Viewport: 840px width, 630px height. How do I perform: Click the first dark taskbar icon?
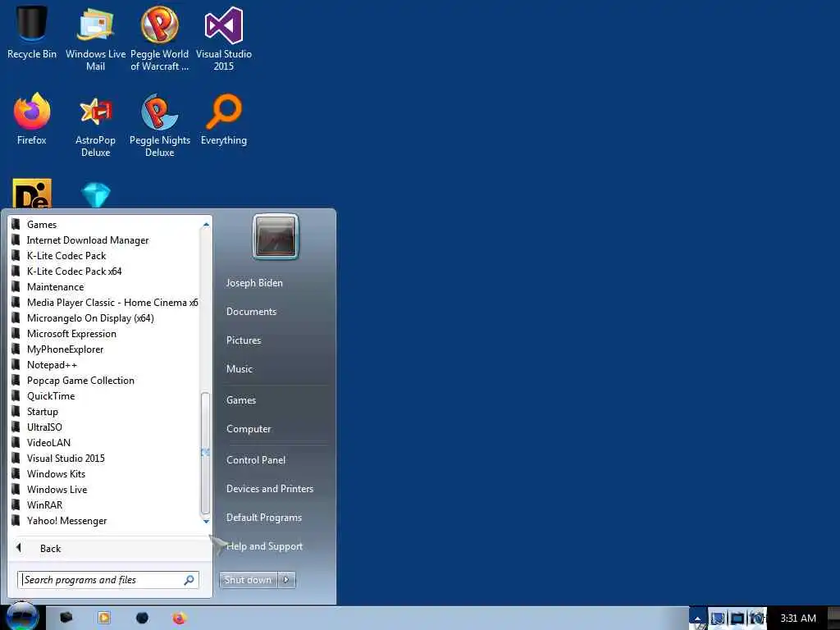[x=66, y=618]
